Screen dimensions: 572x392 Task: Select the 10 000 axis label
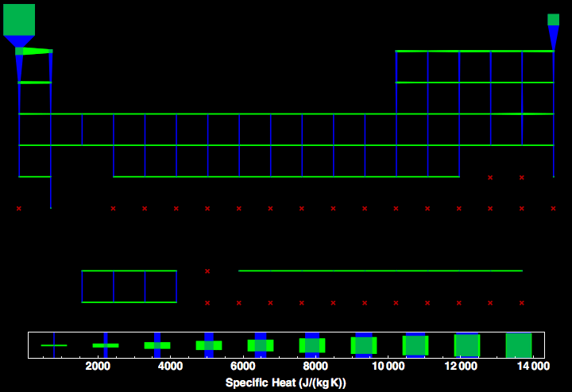(388, 366)
